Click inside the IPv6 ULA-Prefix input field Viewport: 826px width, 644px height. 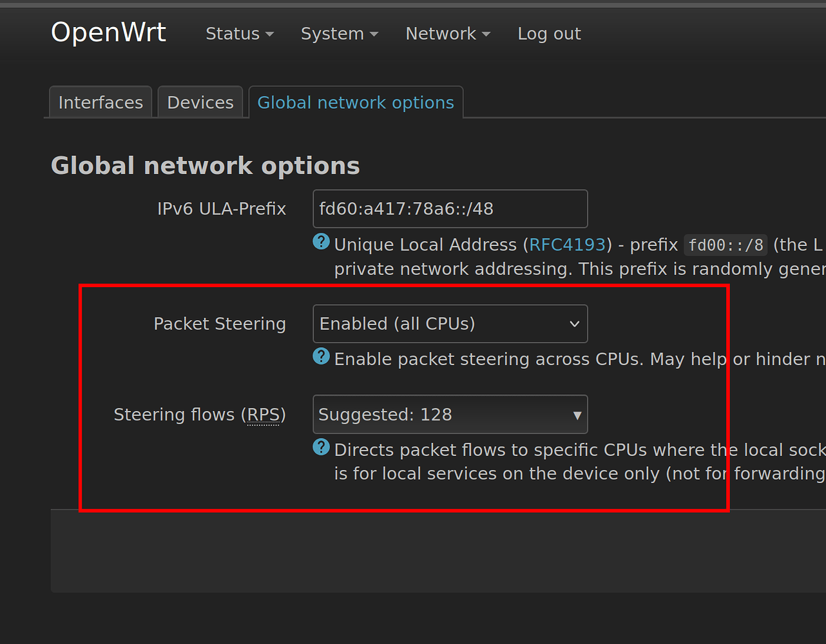click(450, 209)
